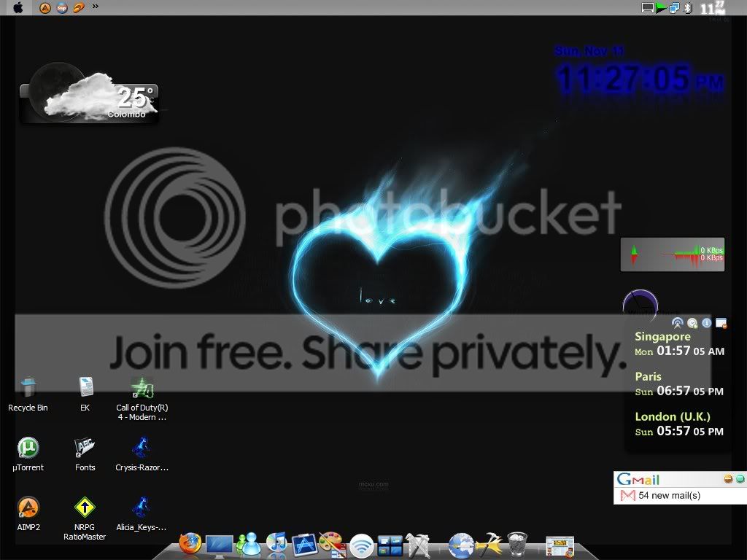This screenshot has height=560, width=747.
Task: Select the London (U.K.) clock entry
Action: 679,424
